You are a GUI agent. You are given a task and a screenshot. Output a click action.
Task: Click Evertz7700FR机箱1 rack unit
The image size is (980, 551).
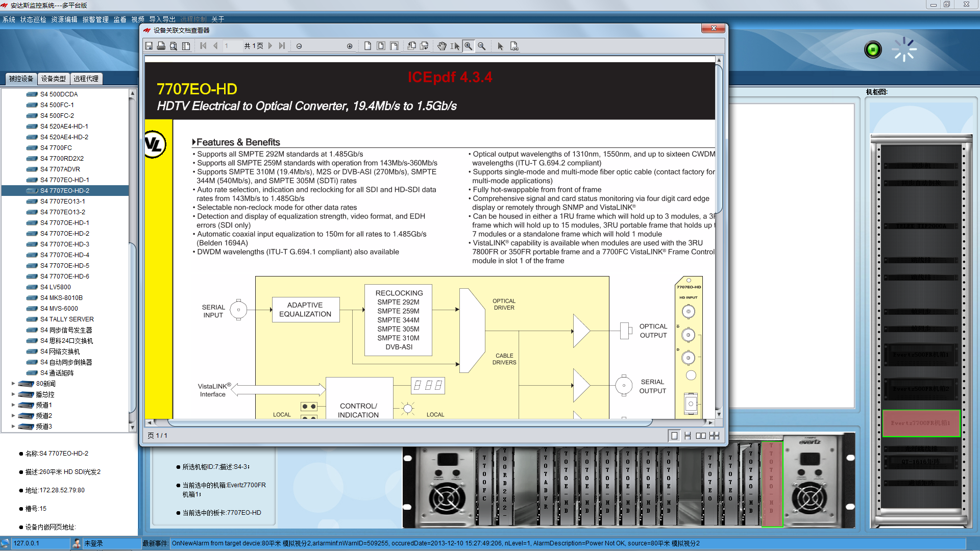[x=920, y=423]
